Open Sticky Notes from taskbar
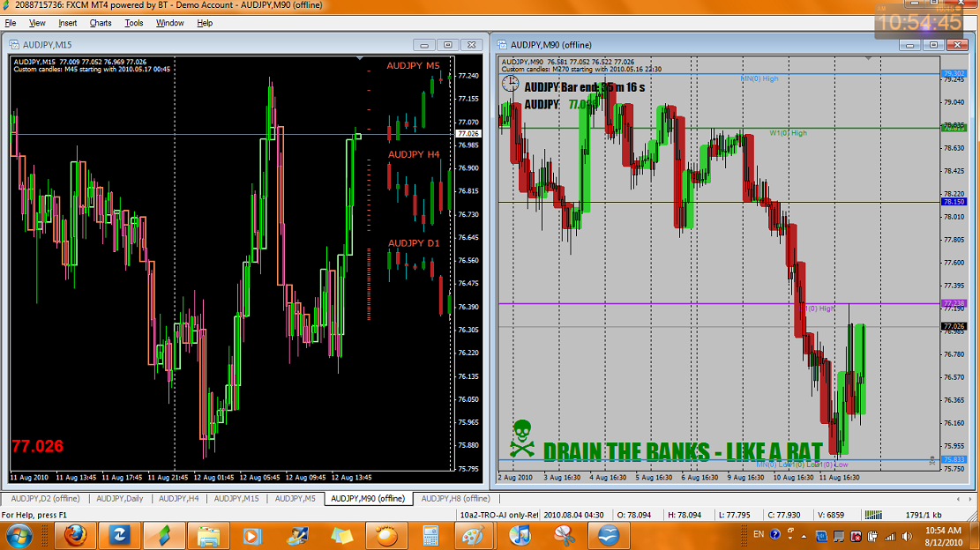Viewport: 980px width, 550px height. pos(342,536)
